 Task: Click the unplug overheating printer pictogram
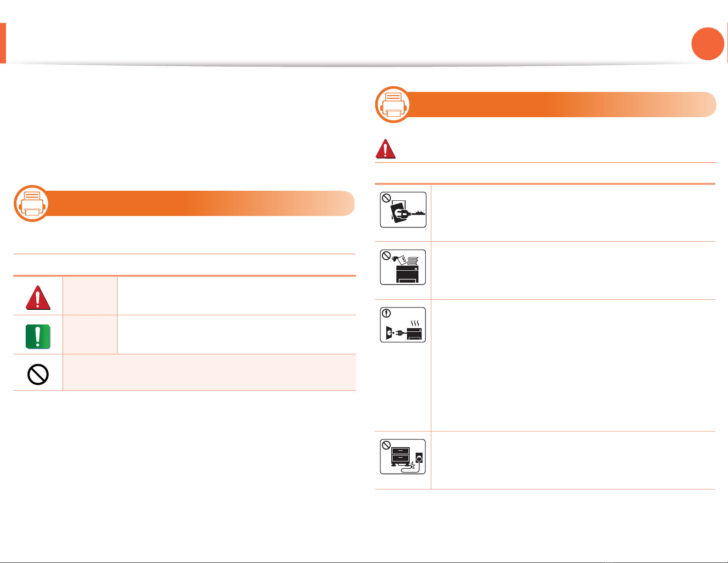pyautogui.click(x=403, y=325)
